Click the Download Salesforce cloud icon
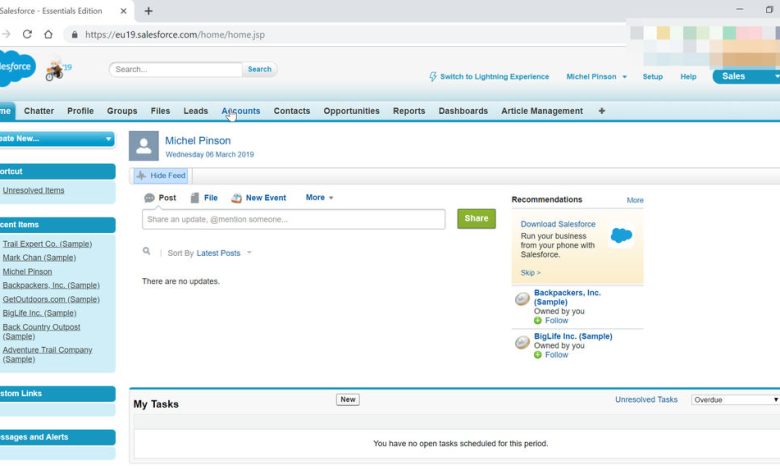Viewport: 780px width, 470px height. point(621,235)
